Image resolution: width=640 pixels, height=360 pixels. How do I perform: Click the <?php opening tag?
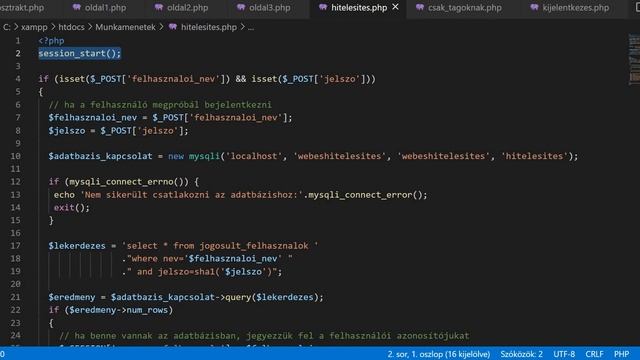click(51, 41)
